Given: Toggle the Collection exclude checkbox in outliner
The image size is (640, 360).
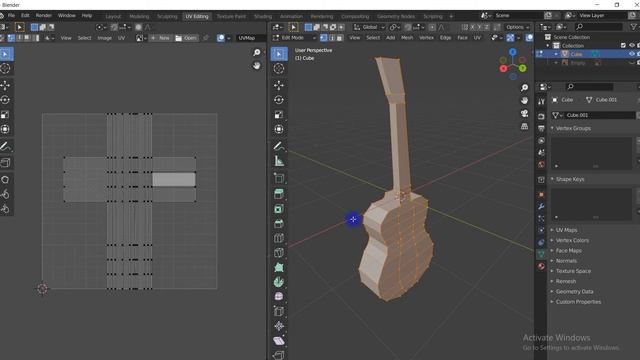Looking at the screenshot, I should pos(623,45).
